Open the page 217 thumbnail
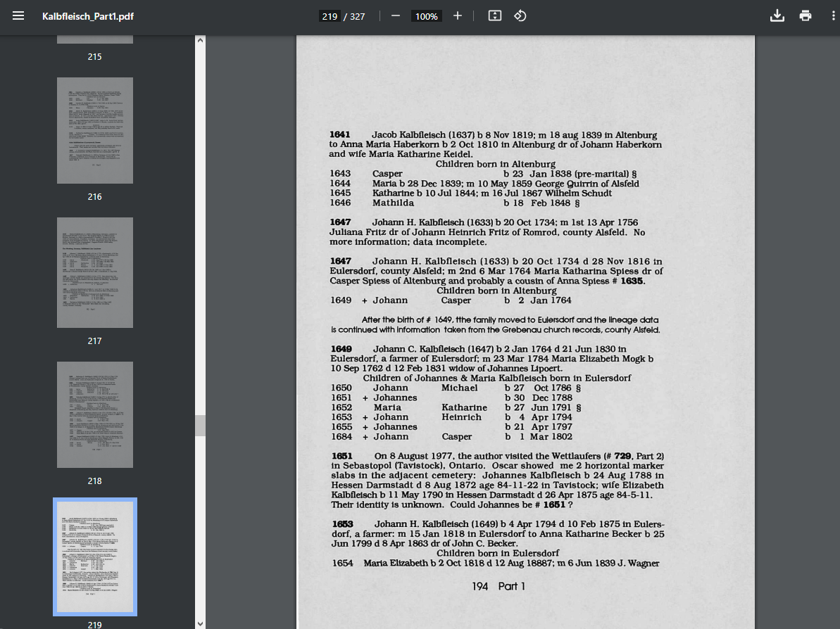Screen dimensions: 840x629 point(95,272)
